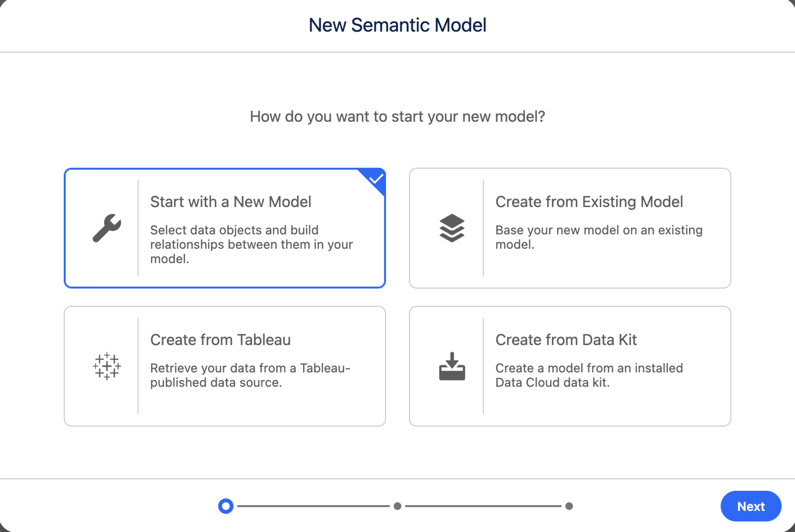Click the 'How do you want to start' prompt

pos(397,116)
